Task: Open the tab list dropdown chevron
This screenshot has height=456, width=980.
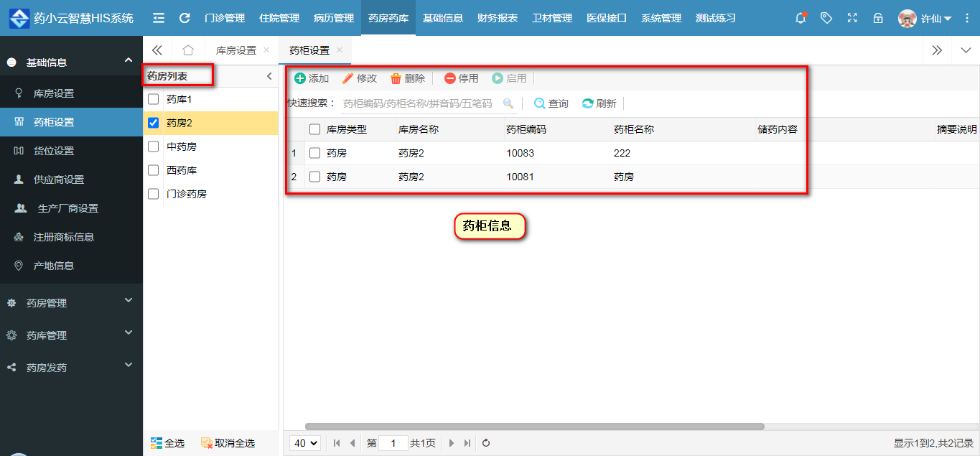Action: click(x=965, y=50)
